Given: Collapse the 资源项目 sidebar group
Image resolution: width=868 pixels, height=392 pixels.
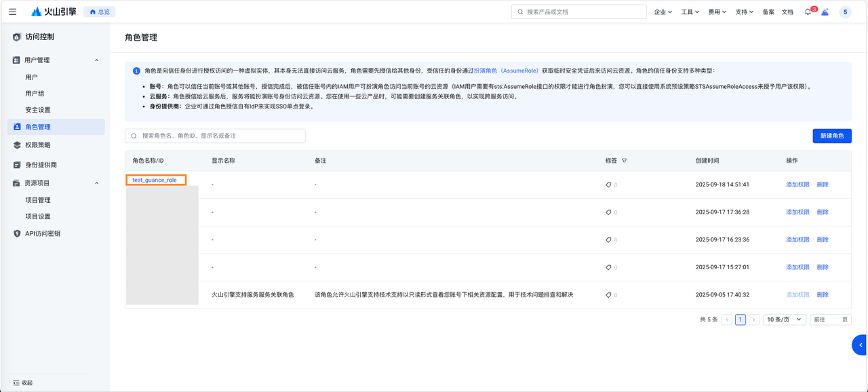Looking at the screenshot, I should [x=56, y=183].
